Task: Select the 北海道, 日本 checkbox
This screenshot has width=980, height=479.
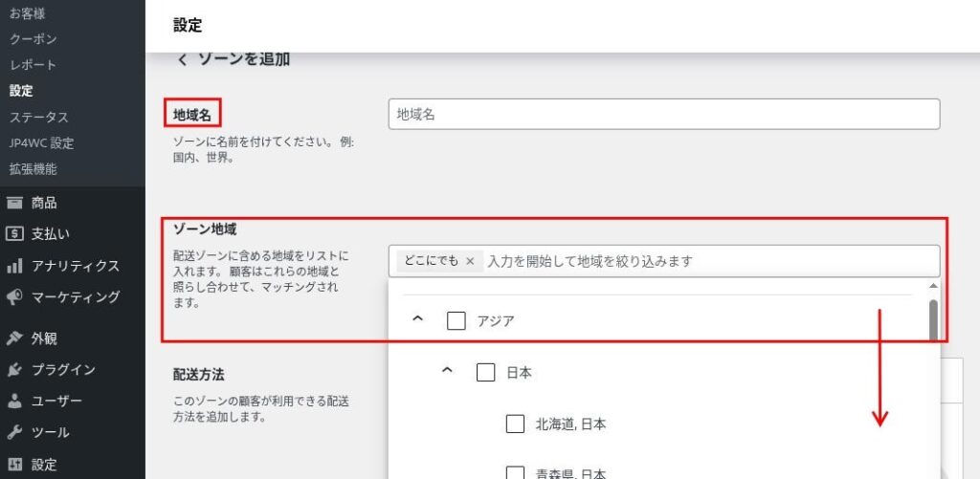Action: point(515,424)
